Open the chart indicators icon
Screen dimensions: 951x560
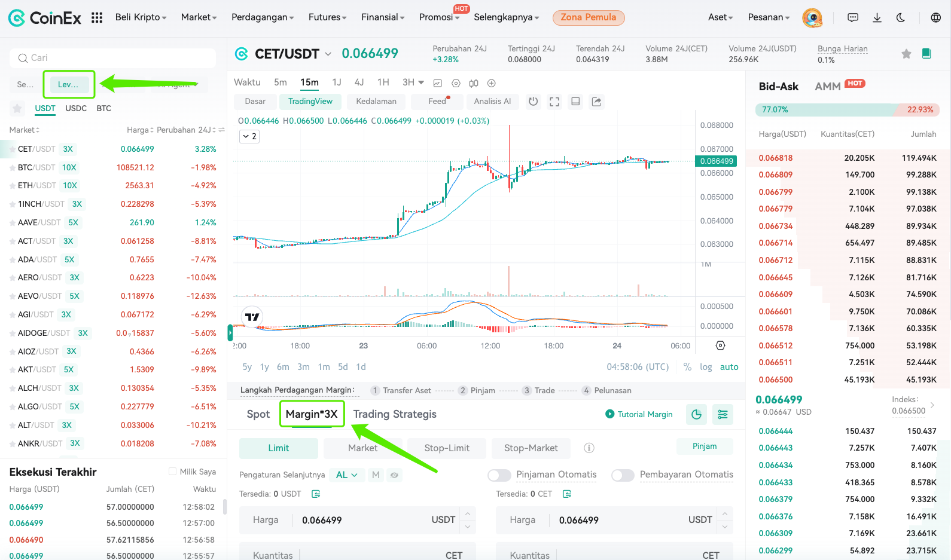[x=438, y=83]
